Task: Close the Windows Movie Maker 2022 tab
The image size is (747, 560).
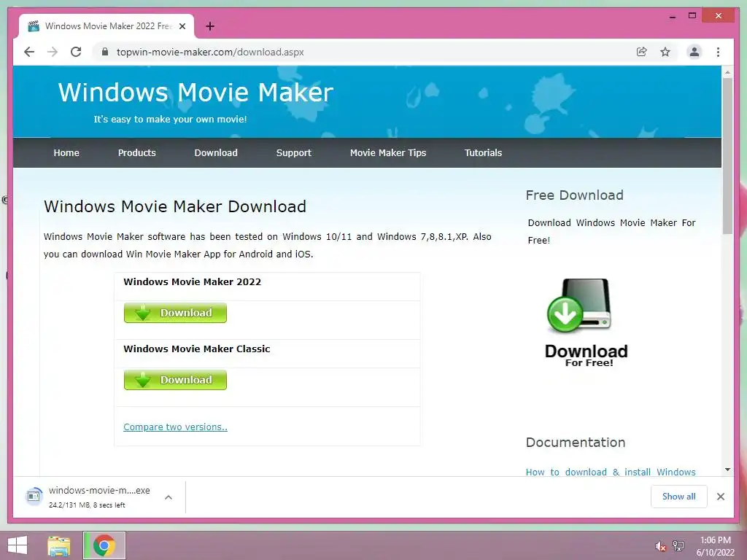Action: click(182, 26)
